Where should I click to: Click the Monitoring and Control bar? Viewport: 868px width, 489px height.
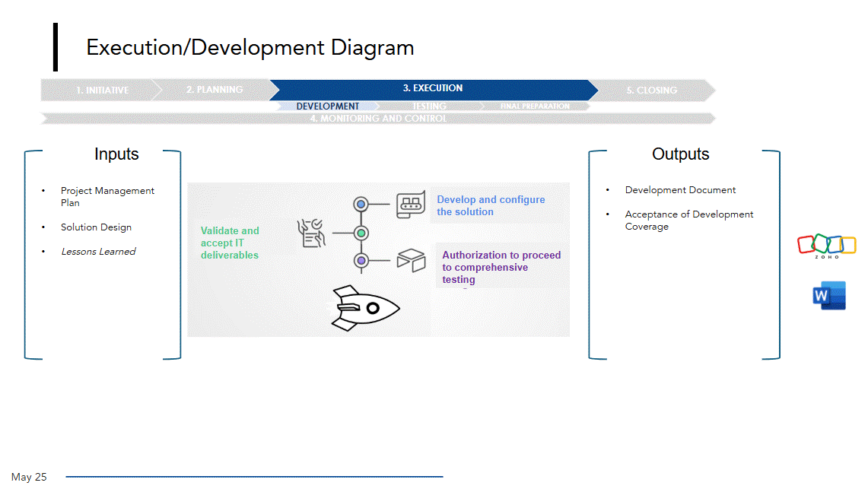pyautogui.click(x=378, y=119)
